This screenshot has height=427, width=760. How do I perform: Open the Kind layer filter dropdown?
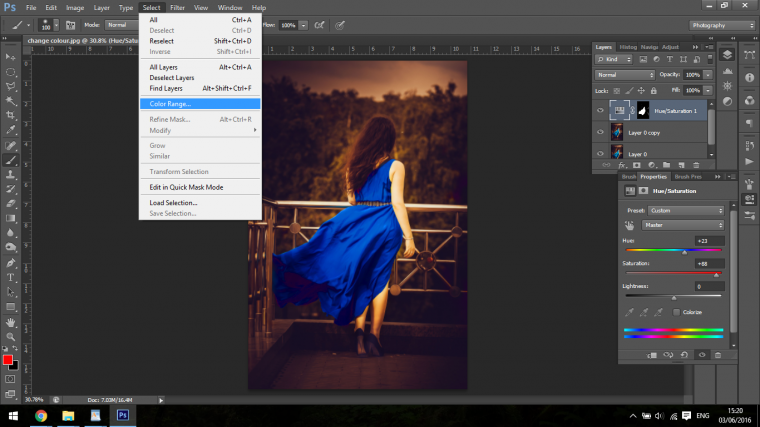click(614, 59)
